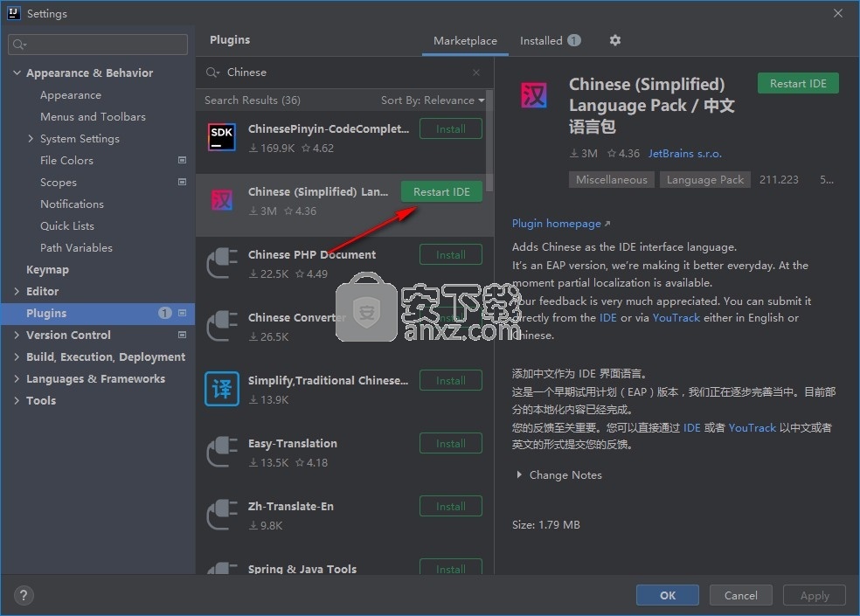Image resolution: width=860 pixels, height=616 pixels.
Task: Click the Language Pack category tag
Action: point(704,179)
